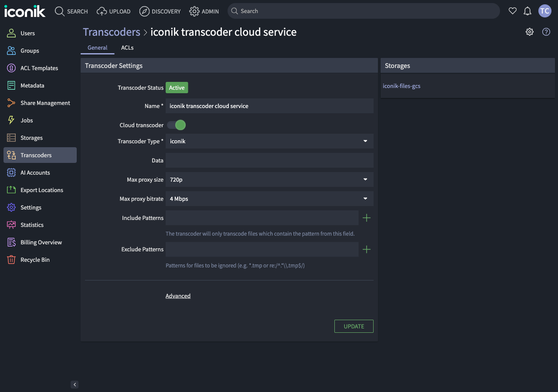
Task: Open the Billing Overview page
Action: (41, 242)
